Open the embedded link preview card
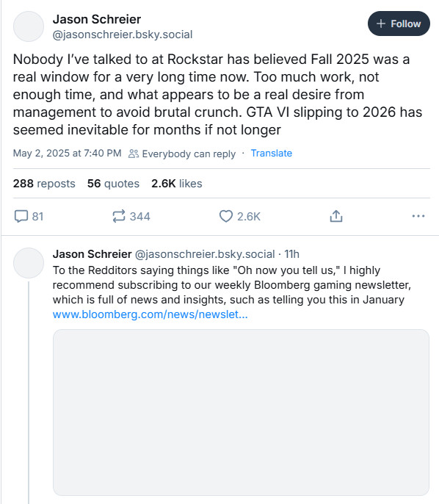This screenshot has height=504, width=439. (x=241, y=412)
